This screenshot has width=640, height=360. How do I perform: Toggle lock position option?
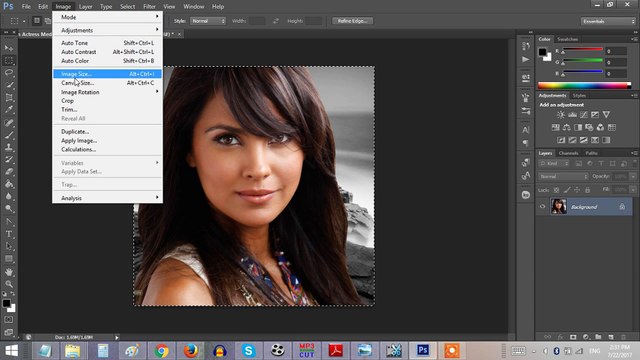[577, 190]
